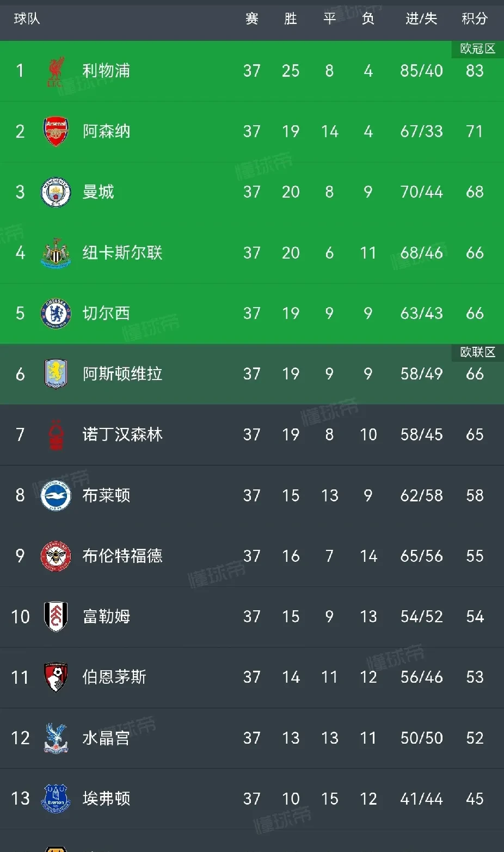504x852 pixels.
Task: Open the Newcastle United badge
Action: 56,253
